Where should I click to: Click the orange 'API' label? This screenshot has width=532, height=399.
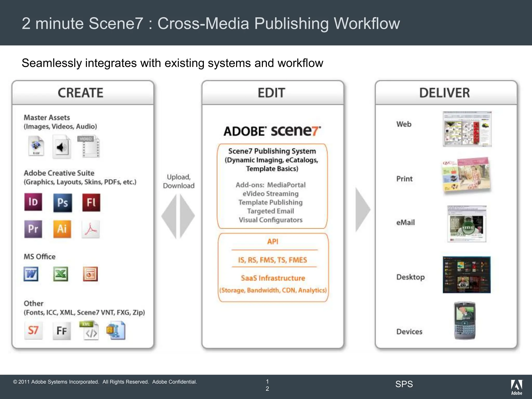click(273, 242)
